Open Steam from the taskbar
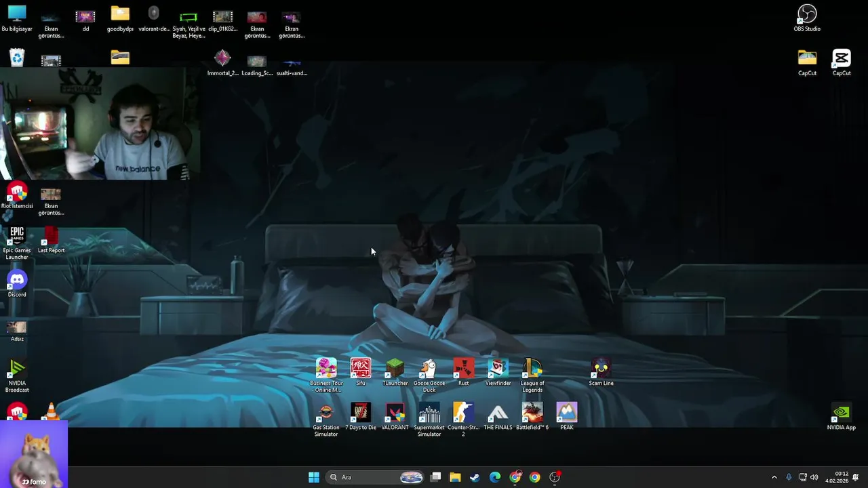This screenshot has height=488, width=868. 475,477
